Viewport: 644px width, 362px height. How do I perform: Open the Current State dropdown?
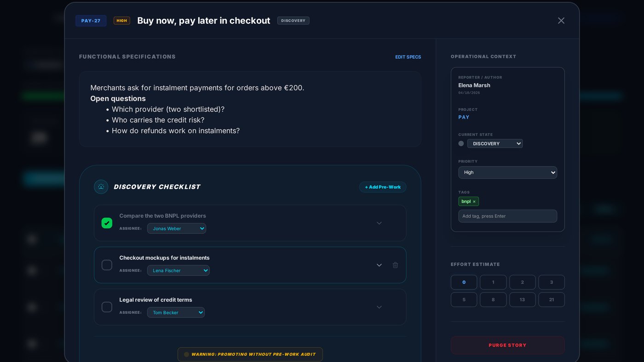tap(495, 144)
